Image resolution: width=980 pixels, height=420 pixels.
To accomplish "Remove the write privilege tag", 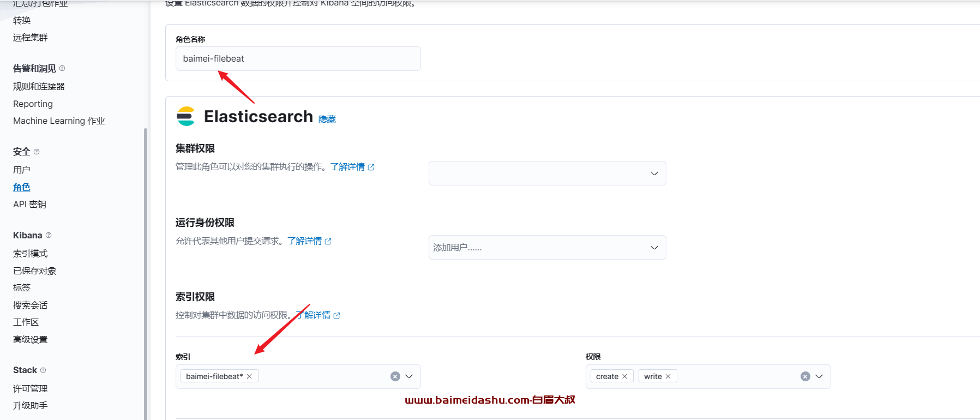I will [668, 376].
